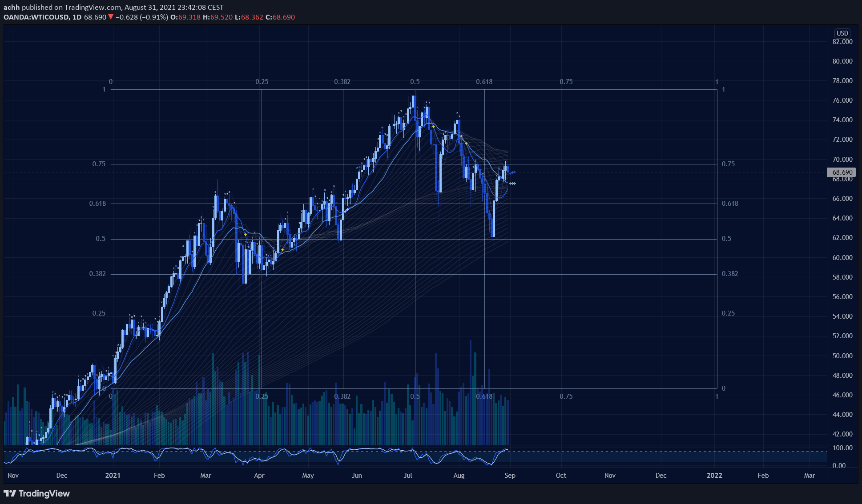Click the red down-triangle change indicator in header

tap(111, 17)
